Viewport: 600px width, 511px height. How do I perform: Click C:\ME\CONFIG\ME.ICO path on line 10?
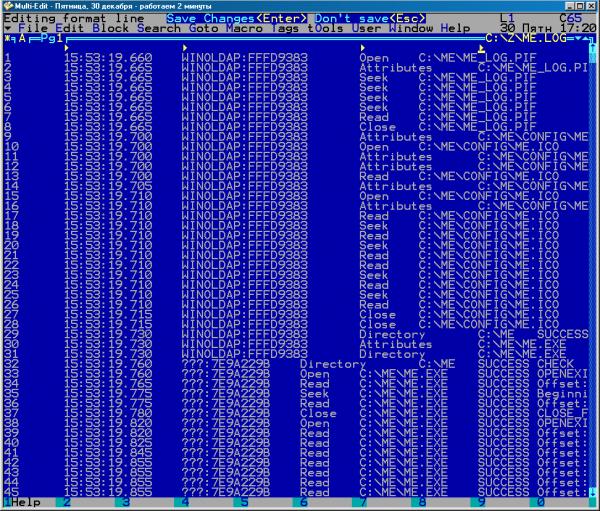coord(489,147)
